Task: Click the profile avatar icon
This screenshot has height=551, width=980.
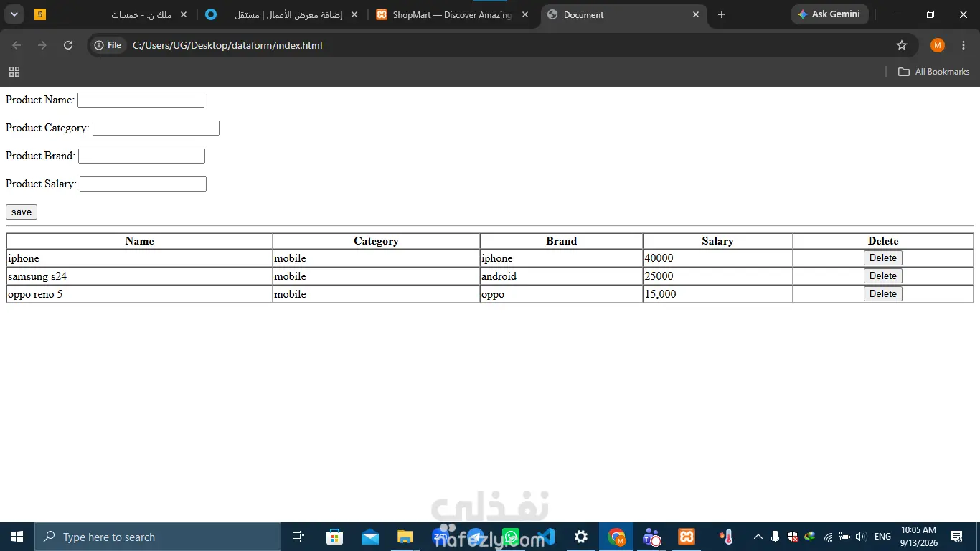Action: [938, 45]
